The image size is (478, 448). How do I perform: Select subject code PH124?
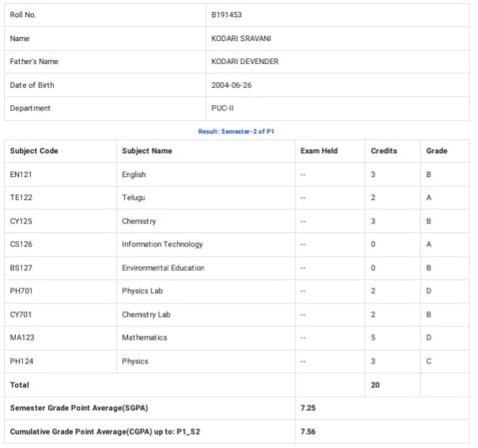tap(21, 361)
